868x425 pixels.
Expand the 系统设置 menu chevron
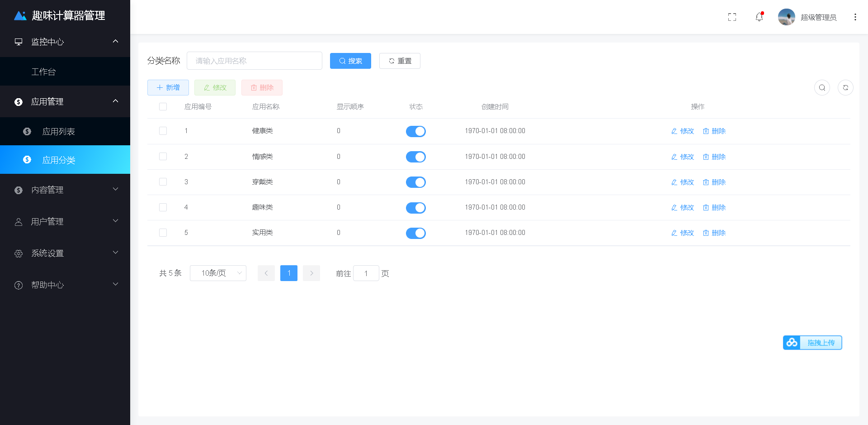[116, 253]
